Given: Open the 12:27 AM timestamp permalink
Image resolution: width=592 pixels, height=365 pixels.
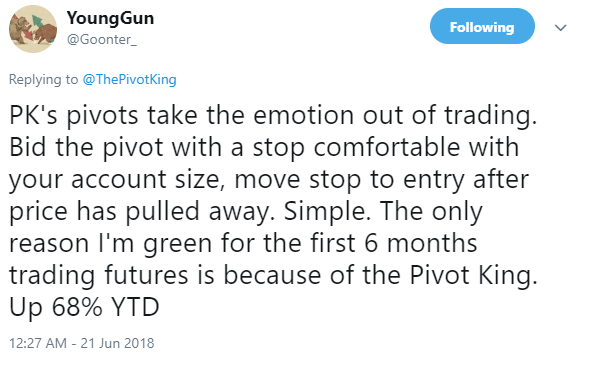Looking at the screenshot, I should (38, 343).
